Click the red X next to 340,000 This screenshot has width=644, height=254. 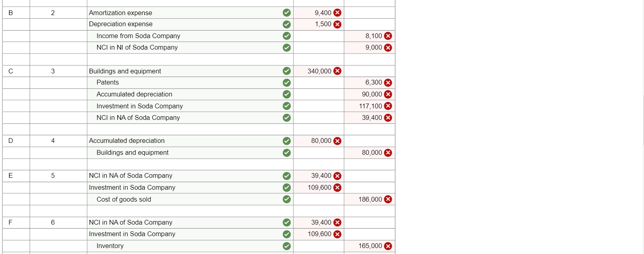pos(337,71)
